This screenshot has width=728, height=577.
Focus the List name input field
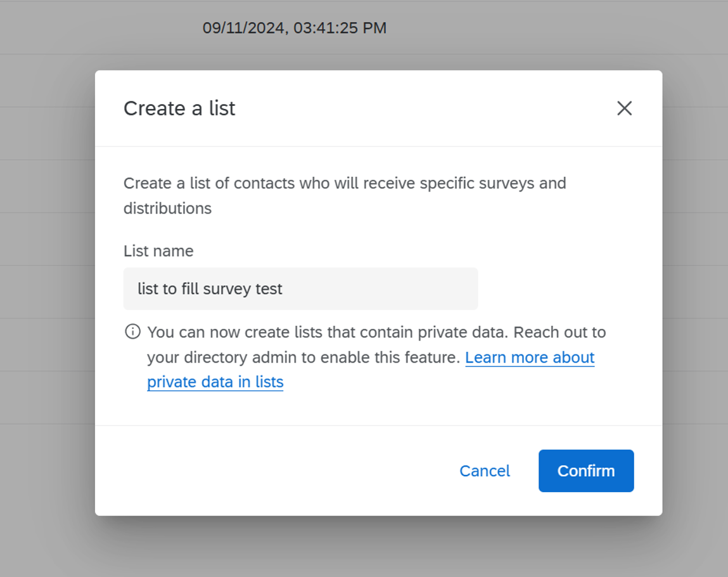pyautogui.click(x=300, y=288)
